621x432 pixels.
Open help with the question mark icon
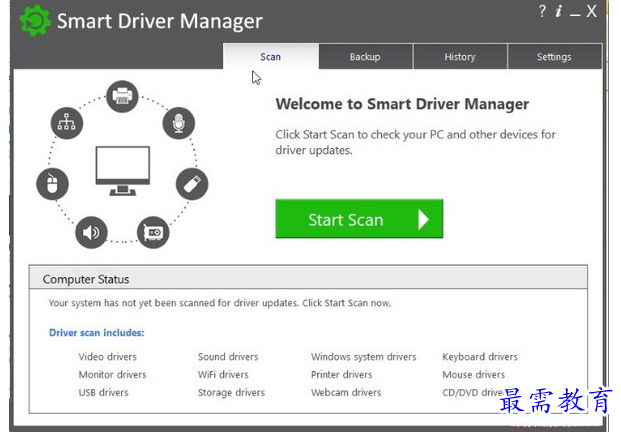tap(542, 12)
